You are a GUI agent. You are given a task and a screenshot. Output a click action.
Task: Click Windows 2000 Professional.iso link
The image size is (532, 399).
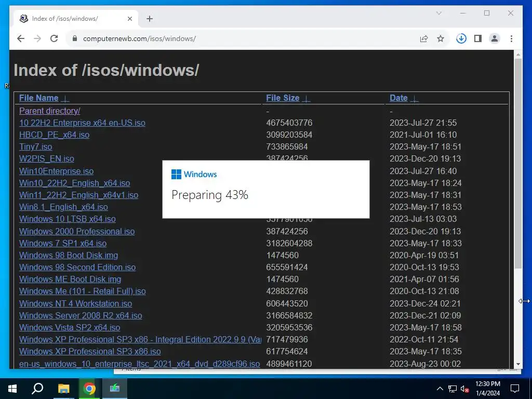[x=77, y=231]
